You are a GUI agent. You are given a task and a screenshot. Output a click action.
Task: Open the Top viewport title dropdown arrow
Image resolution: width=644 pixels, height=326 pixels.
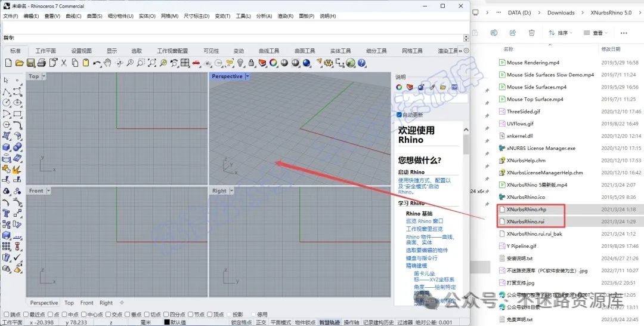click(x=44, y=76)
